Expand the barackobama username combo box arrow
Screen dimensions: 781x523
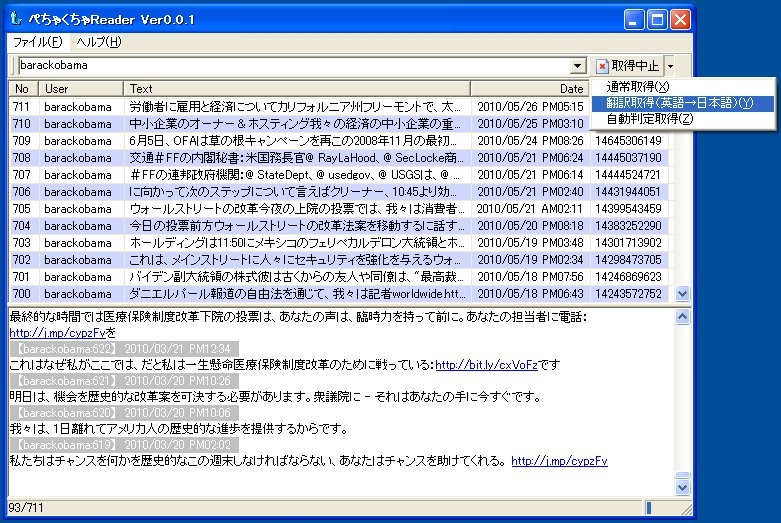coord(577,66)
